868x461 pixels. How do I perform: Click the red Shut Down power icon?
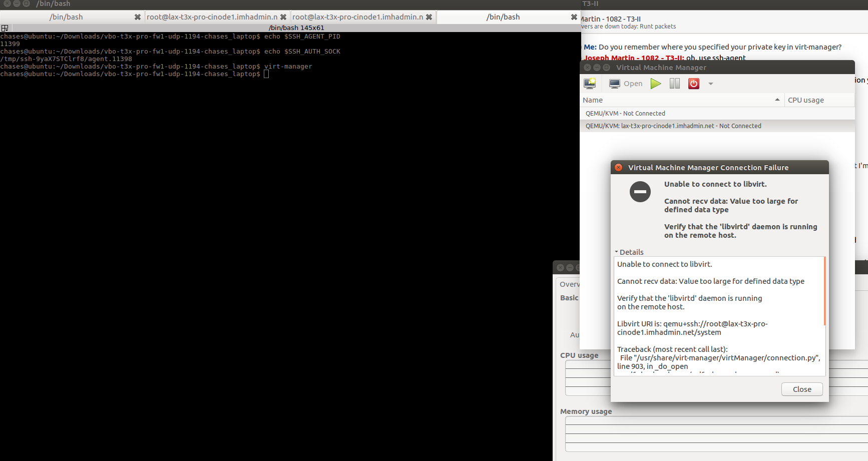693,84
